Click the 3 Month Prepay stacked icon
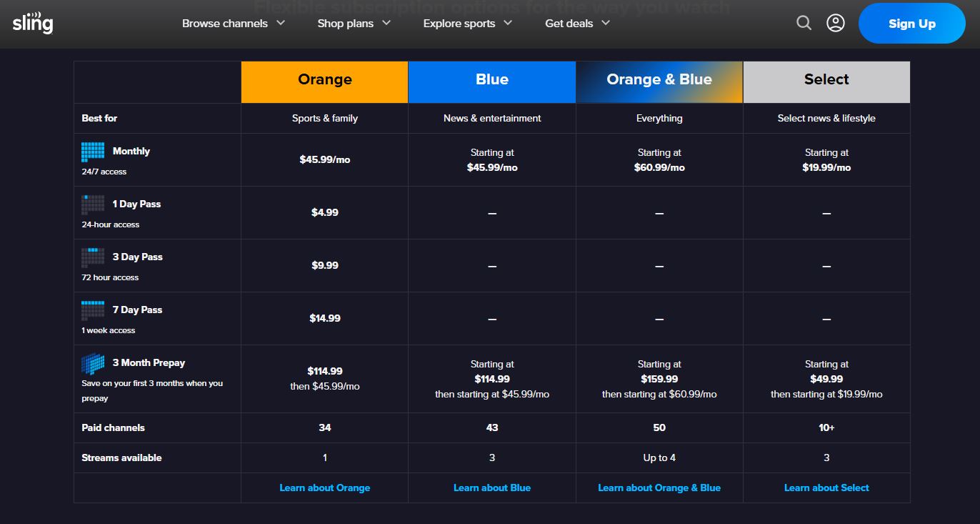 (x=93, y=364)
